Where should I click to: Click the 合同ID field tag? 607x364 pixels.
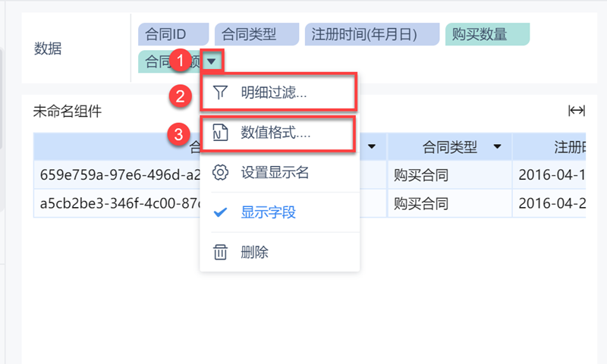point(173,34)
